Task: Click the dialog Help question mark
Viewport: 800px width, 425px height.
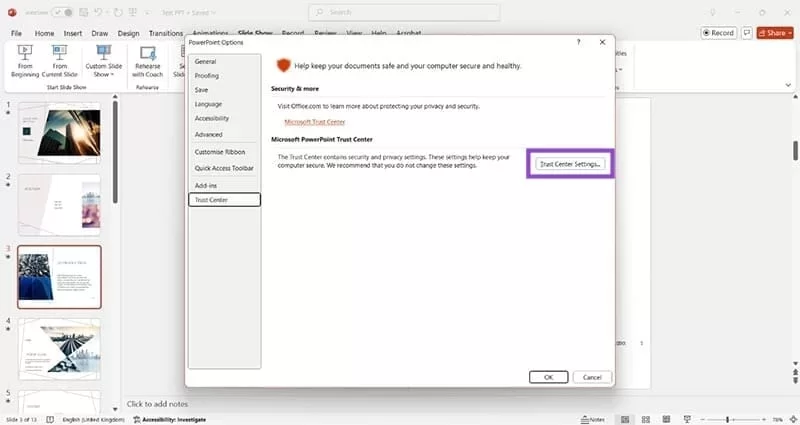Action: (579, 42)
